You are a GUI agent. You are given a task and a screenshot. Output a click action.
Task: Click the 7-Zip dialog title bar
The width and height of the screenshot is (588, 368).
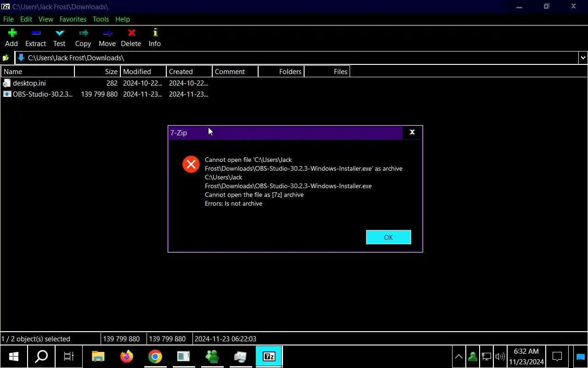pos(285,132)
